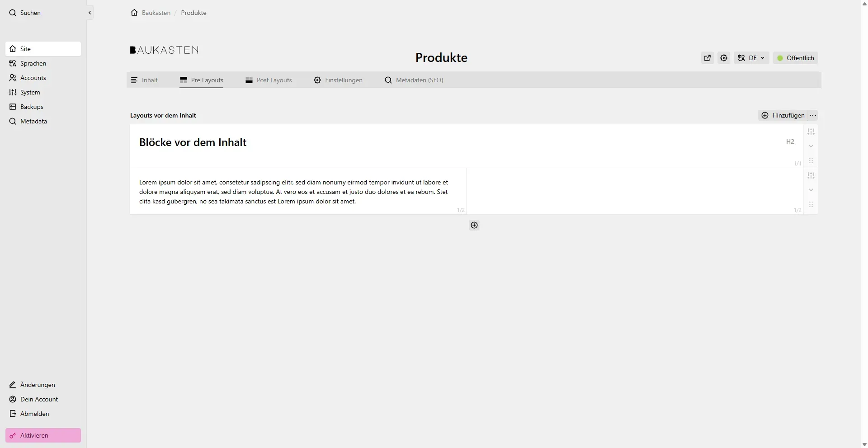Click the home icon in breadcrumb
This screenshot has height=448, width=868.
coord(134,13)
